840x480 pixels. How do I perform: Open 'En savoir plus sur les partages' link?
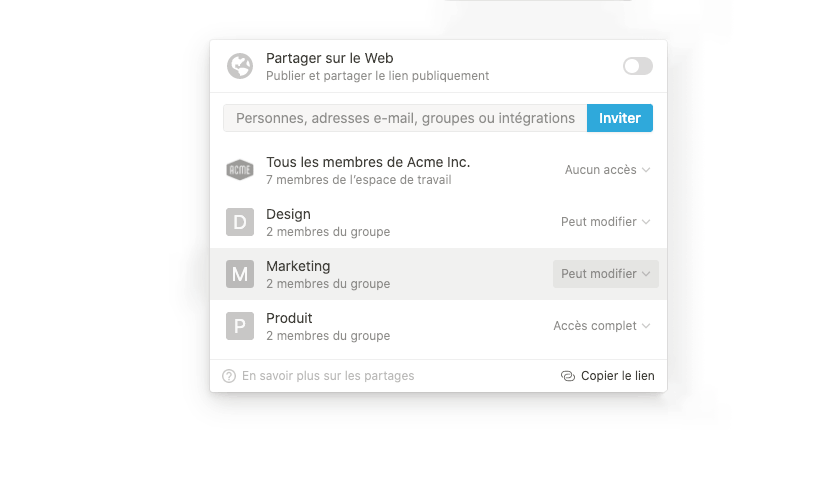[x=328, y=376]
